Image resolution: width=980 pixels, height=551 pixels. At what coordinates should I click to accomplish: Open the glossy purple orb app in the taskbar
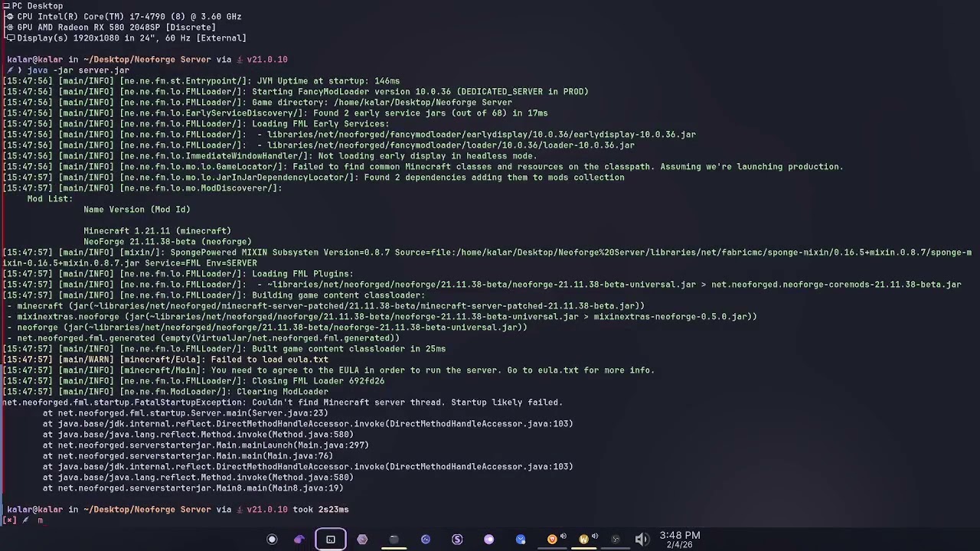tap(488, 540)
